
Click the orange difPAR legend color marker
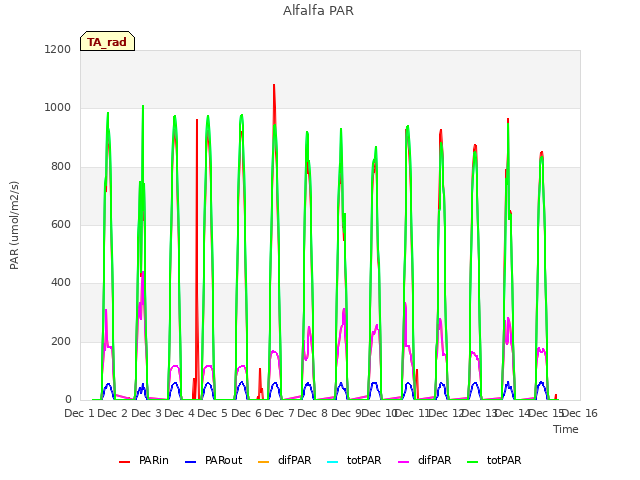264,461
